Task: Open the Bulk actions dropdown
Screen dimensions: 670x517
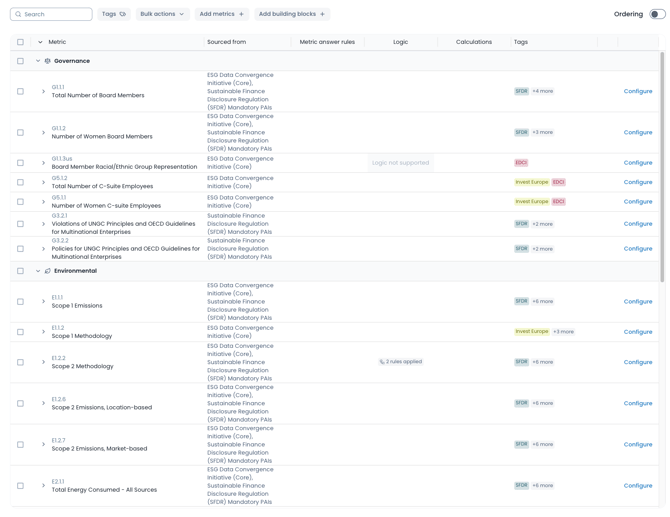Action: (162, 14)
